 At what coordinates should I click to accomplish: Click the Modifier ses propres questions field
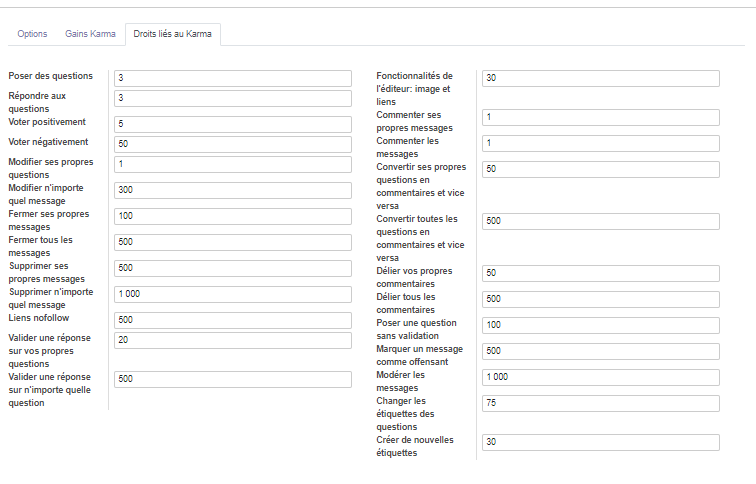tap(232, 164)
